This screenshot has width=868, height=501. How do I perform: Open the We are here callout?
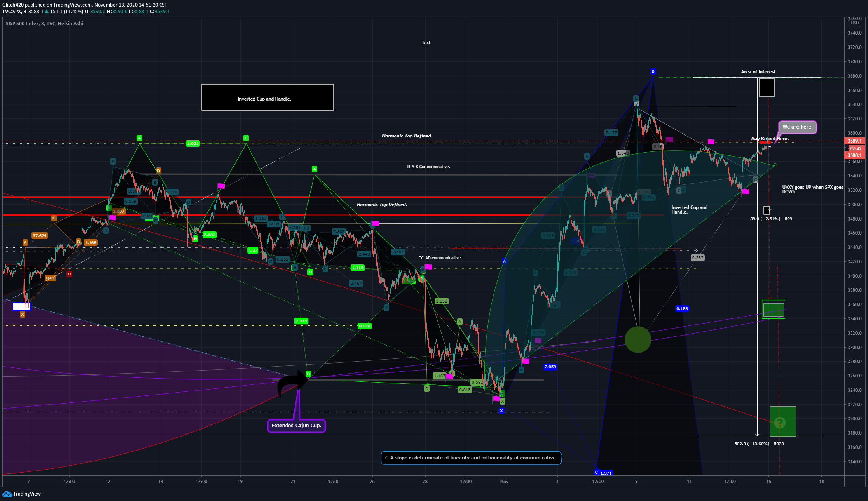(x=797, y=127)
